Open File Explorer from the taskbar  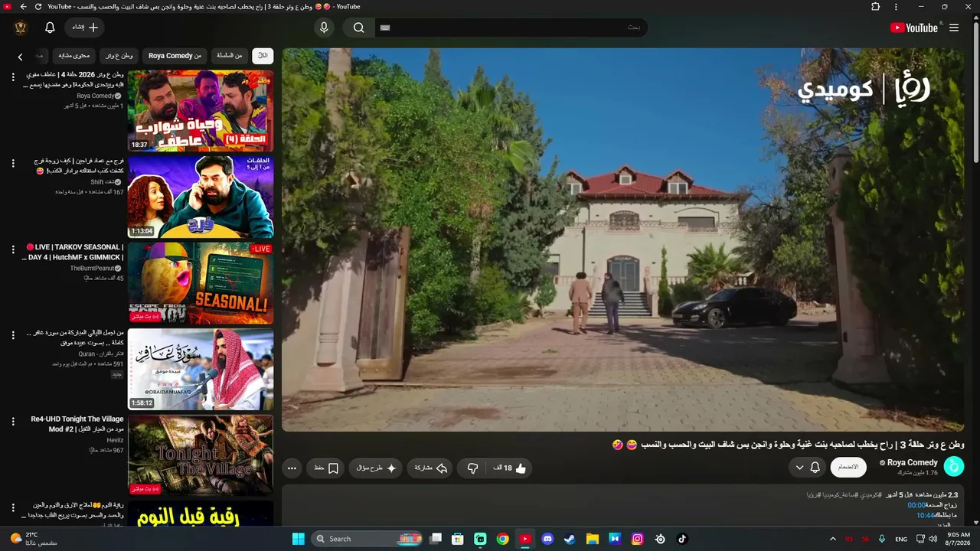click(x=593, y=539)
